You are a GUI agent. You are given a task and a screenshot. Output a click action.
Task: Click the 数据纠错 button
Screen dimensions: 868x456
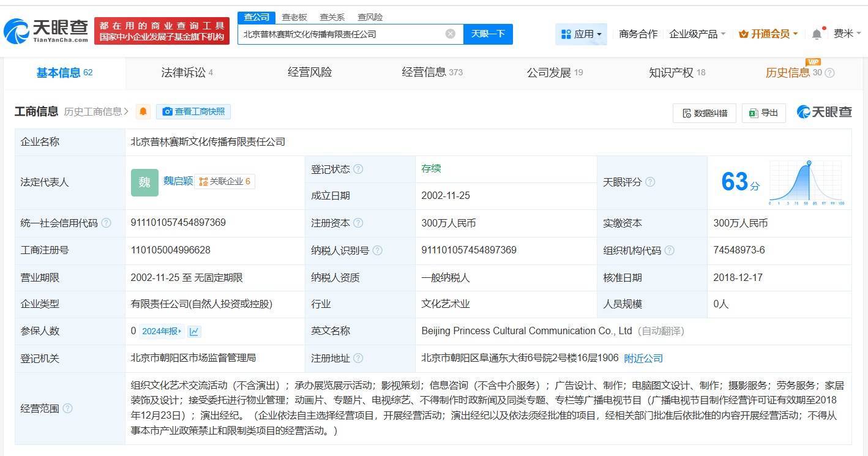pyautogui.click(x=704, y=113)
